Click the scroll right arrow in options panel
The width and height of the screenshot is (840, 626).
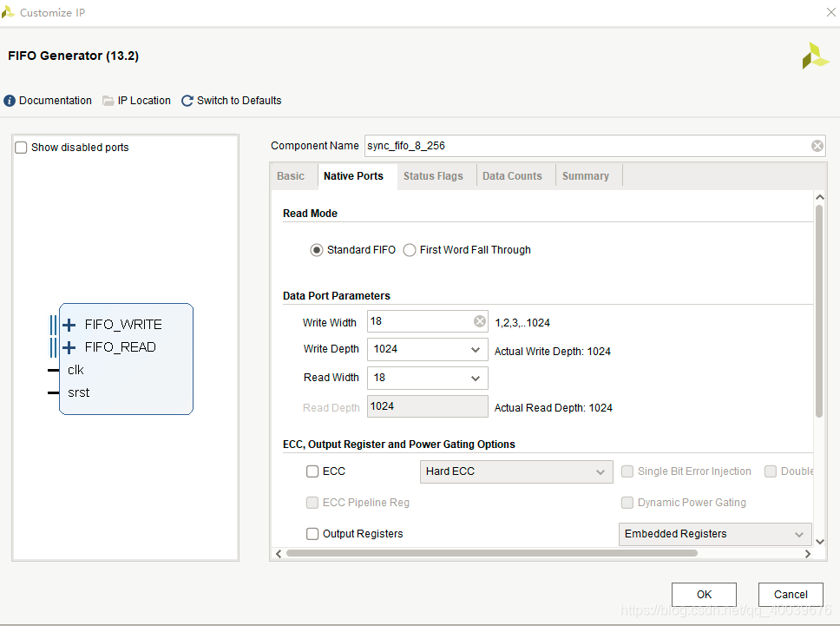coord(807,554)
